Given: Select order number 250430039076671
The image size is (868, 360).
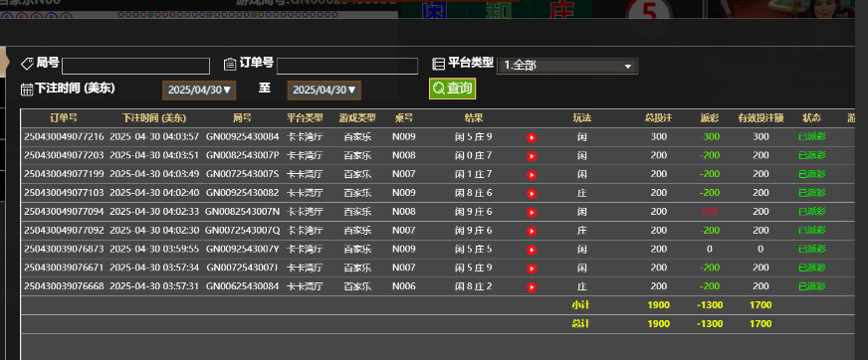Looking at the screenshot, I should pos(64,268).
